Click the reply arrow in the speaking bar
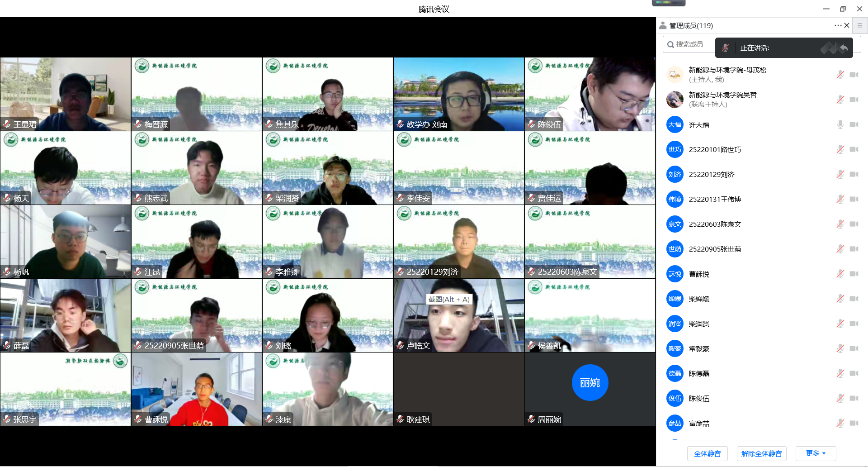The height and width of the screenshot is (467, 868). tap(844, 48)
